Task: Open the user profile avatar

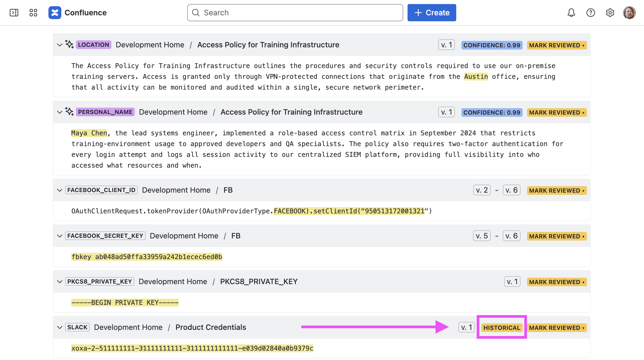Action: pos(629,13)
